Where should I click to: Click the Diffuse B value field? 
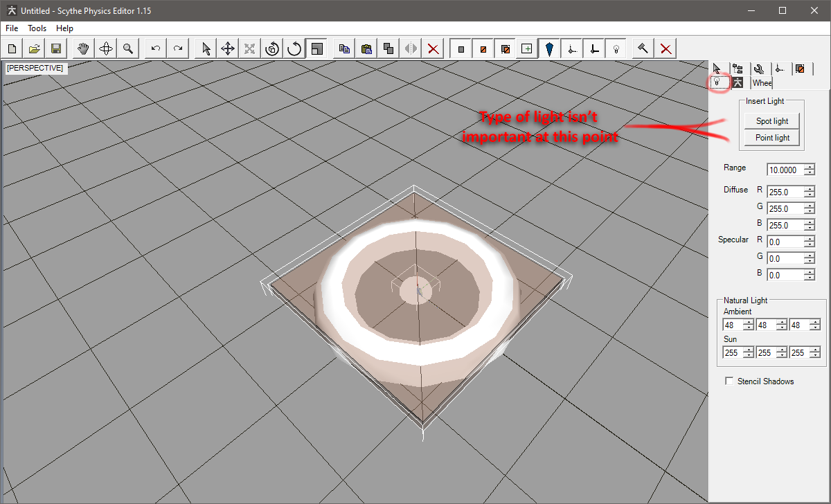[785, 225]
